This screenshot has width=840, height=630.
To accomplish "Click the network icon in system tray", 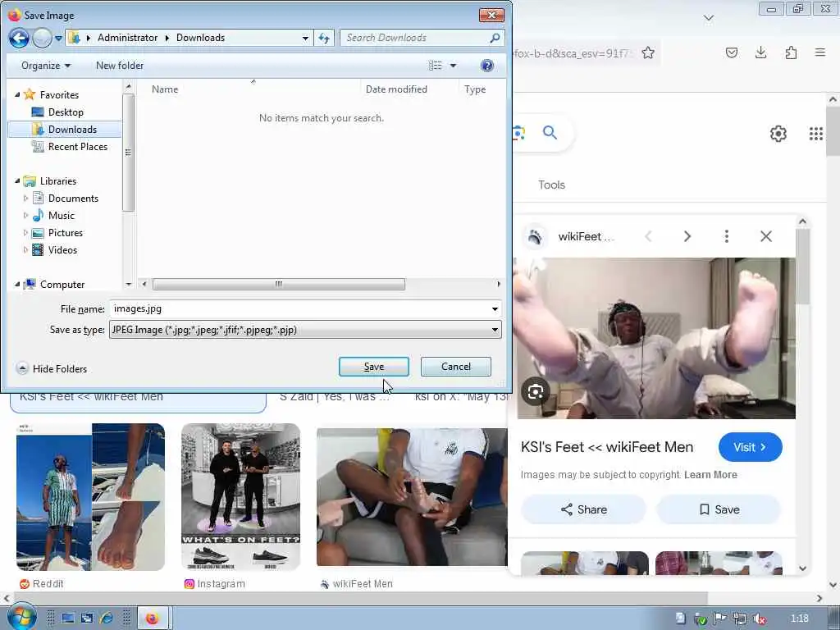I will tap(739, 619).
